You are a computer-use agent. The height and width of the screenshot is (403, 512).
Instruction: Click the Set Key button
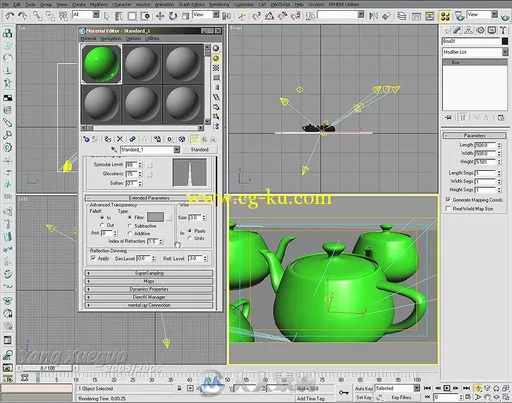pyautogui.click(x=363, y=397)
